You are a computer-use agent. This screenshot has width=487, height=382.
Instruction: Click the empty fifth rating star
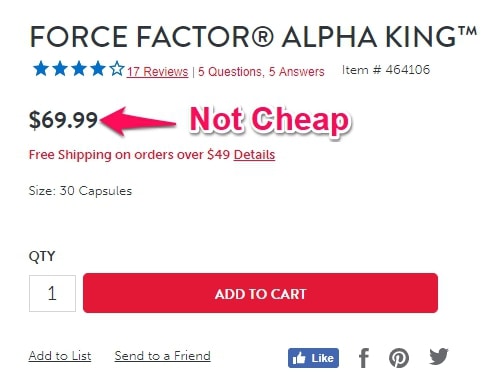pyautogui.click(x=117, y=69)
